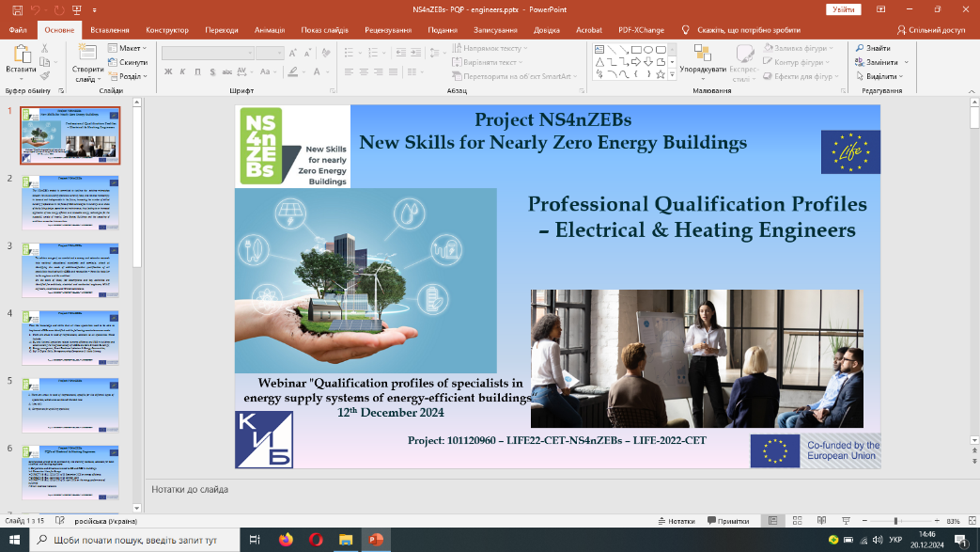This screenshot has width=980, height=552.
Task: Toggle Underline (П) formatting
Action: point(197,72)
